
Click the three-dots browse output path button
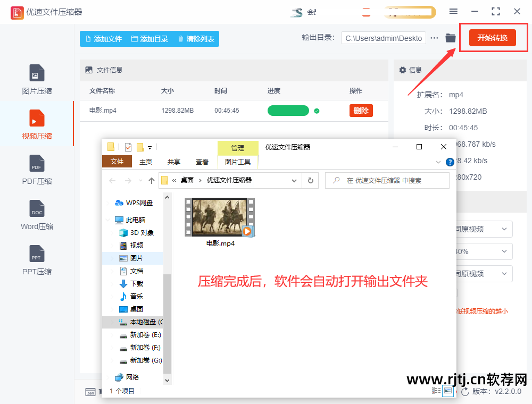[x=434, y=38]
